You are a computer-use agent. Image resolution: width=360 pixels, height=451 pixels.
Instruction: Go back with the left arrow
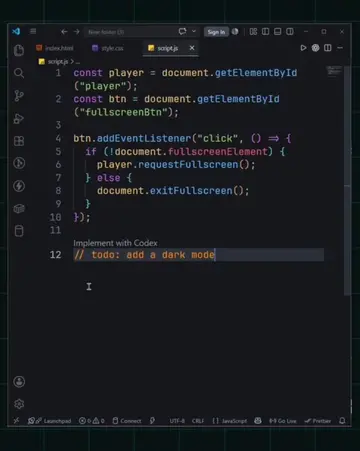64,32
